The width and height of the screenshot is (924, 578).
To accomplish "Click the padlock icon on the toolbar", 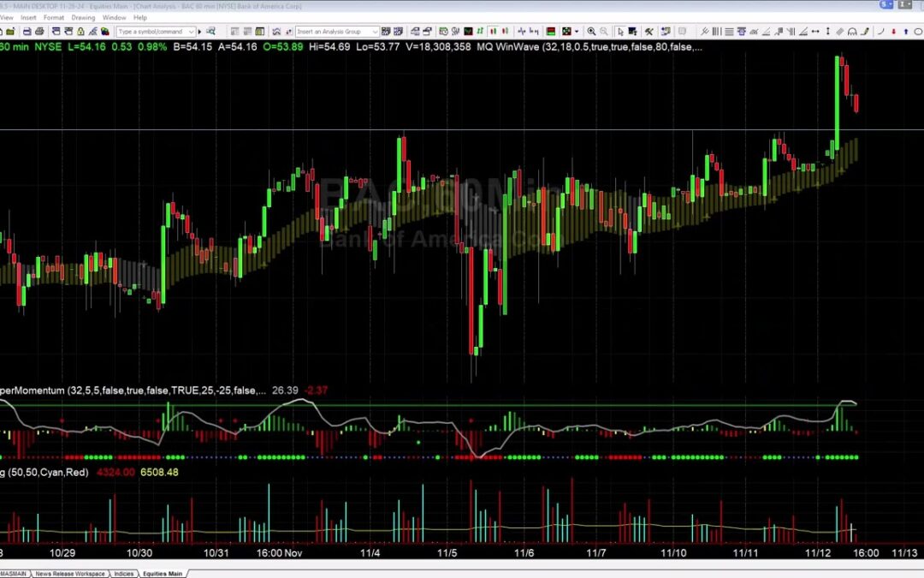I will pyautogui.click(x=80, y=31).
